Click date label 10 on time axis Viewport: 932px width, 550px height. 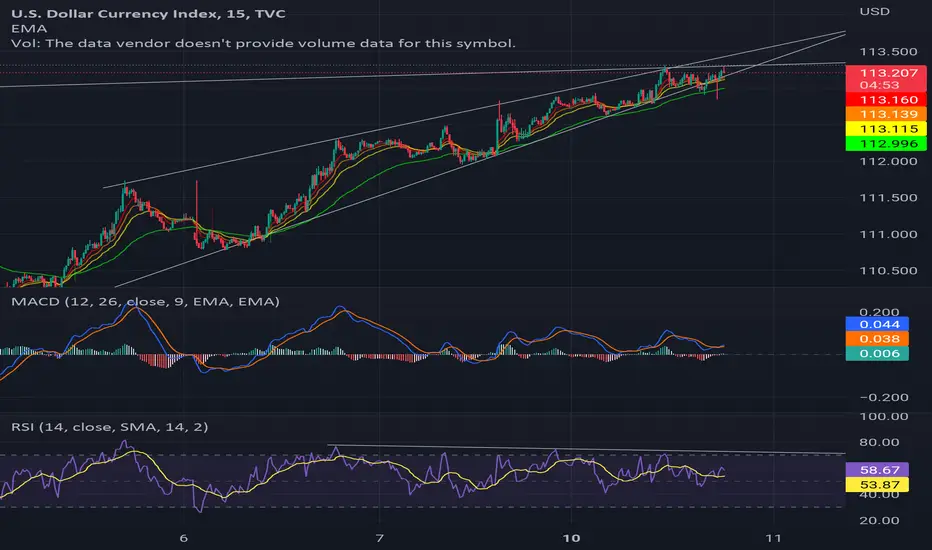[571, 538]
